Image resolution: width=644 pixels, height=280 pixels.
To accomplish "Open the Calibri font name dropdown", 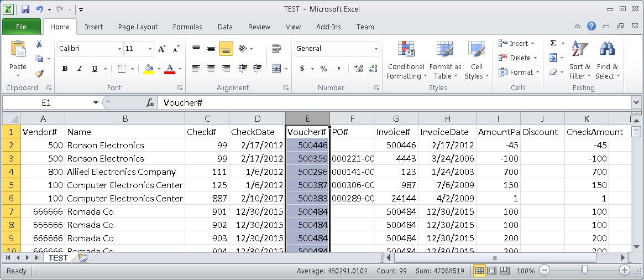I will tap(119, 49).
